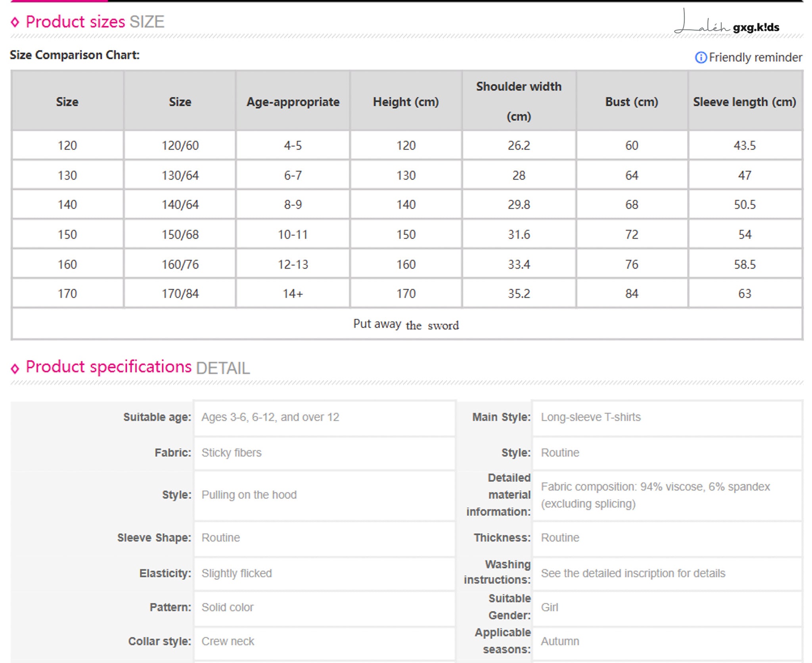Click the shoulder width '33.4' cell

(519, 264)
